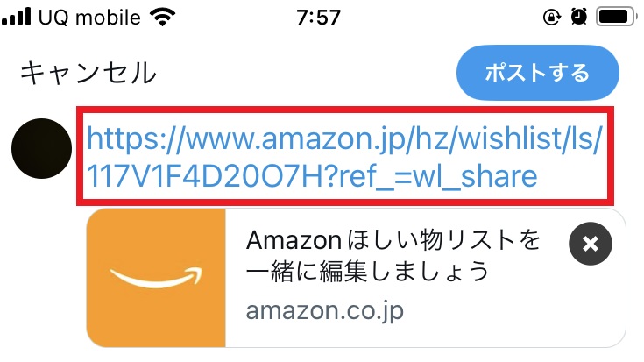Remove the Amazon link card with X
Screen dimensions: 644x362
(x=591, y=244)
